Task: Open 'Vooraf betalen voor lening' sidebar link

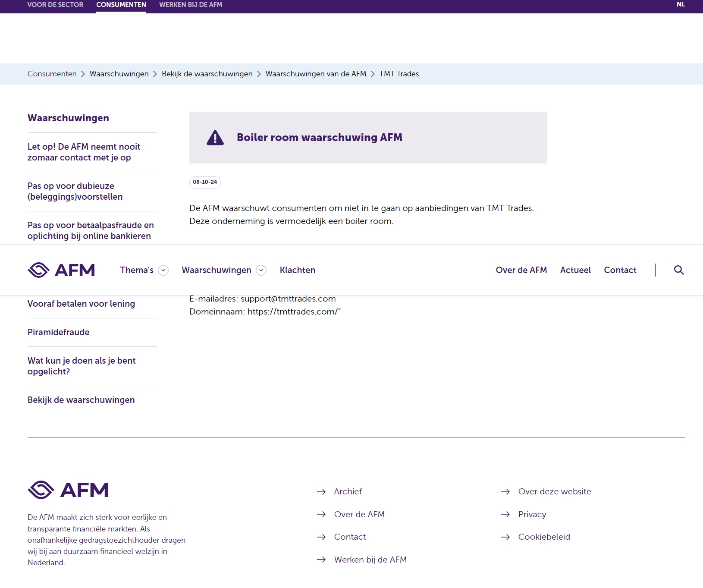Action: coord(81,304)
